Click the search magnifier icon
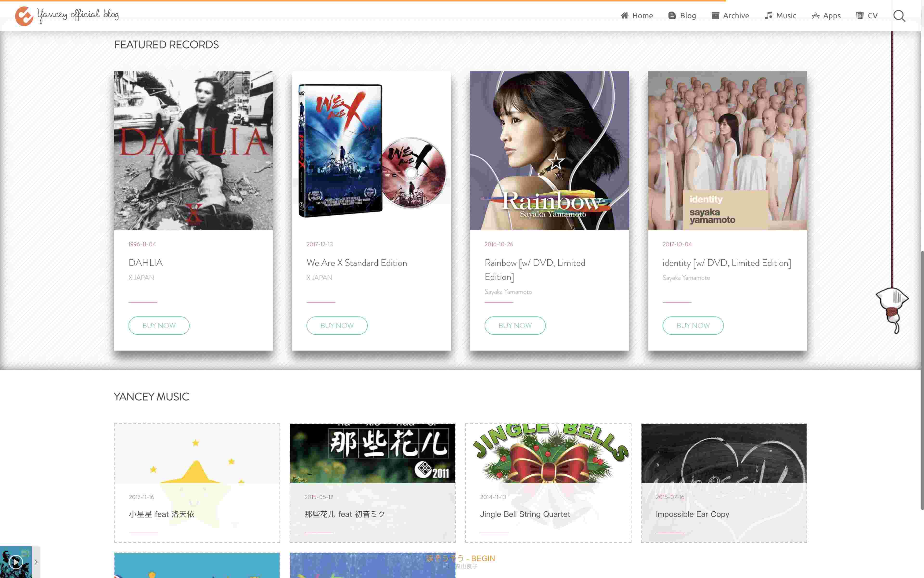This screenshot has width=924, height=578. 899,16
